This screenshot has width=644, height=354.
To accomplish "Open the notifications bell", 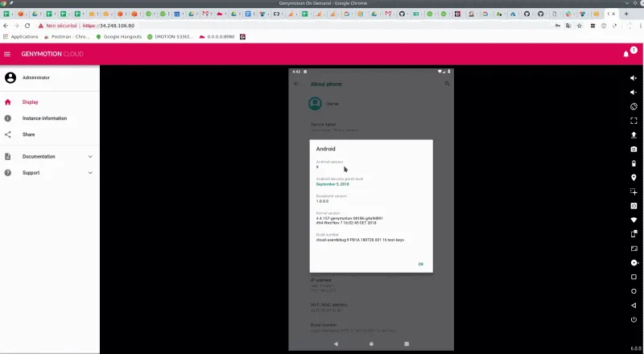I will point(626,54).
